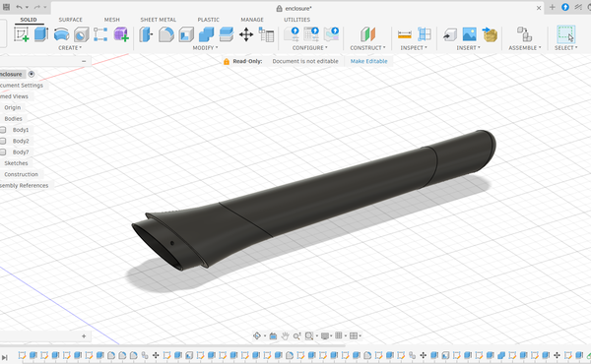Image resolution: width=591 pixels, height=364 pixels.
Task: Jump timeline playback to end
Action: pos(5,357)
